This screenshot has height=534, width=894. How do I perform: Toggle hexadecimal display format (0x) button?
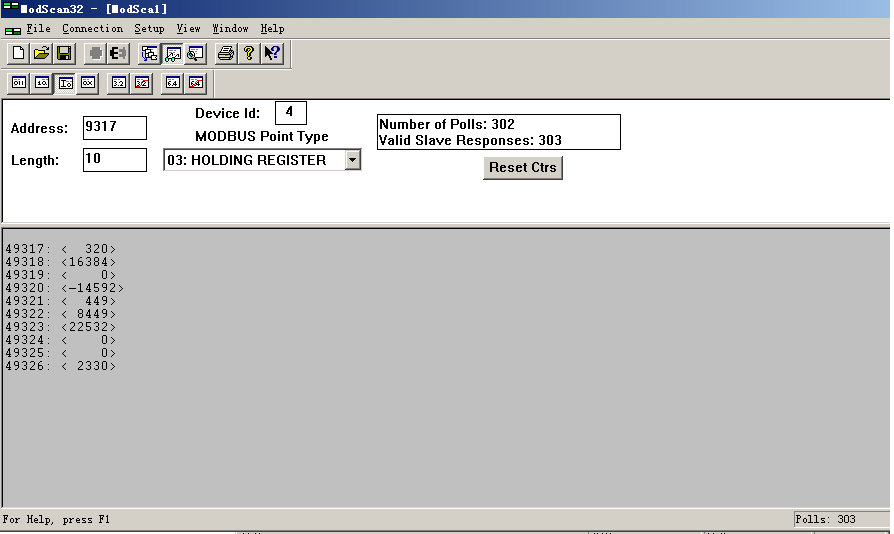coord(88,83)
